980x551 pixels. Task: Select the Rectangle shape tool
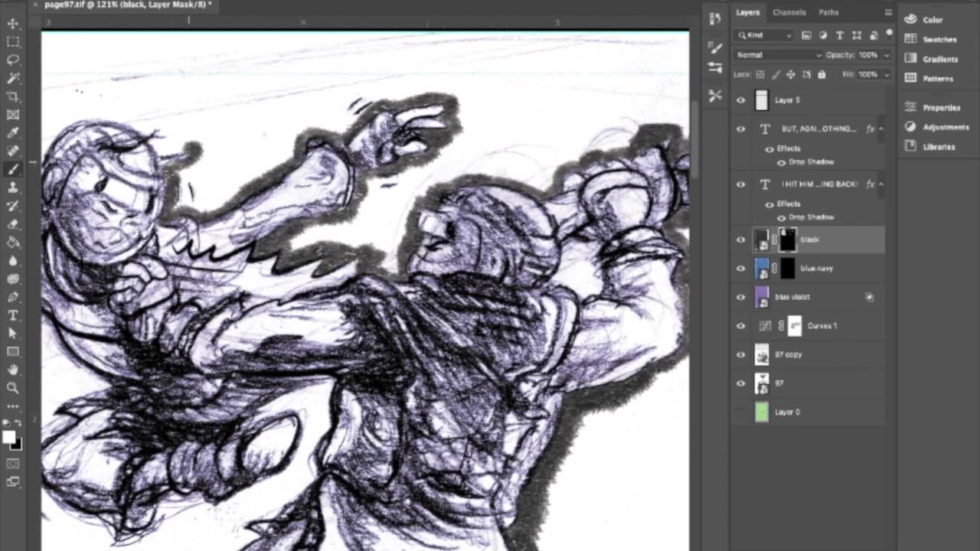[13, 352]
